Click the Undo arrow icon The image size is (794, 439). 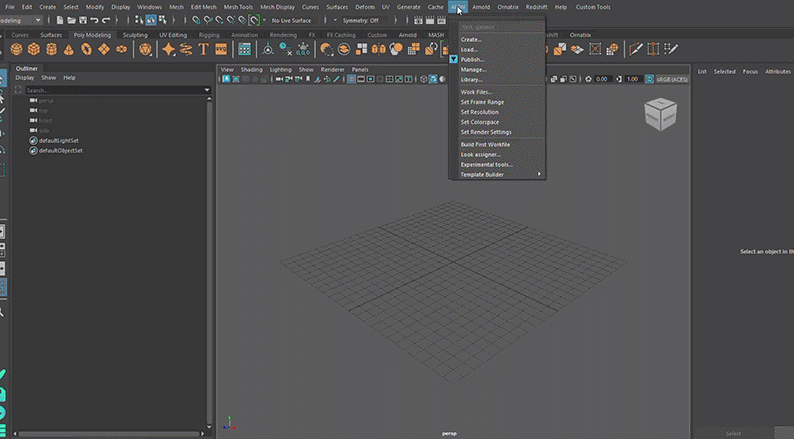tap(94, 20)
